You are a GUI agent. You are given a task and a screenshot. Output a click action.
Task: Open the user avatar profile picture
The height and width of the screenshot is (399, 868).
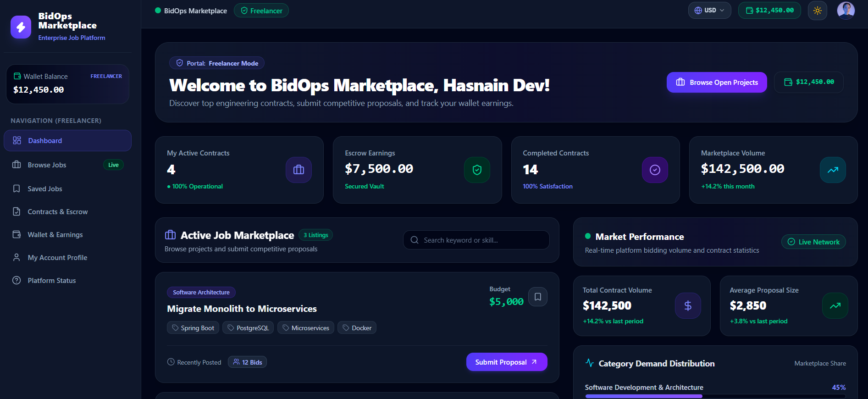[x=846, y=10]
